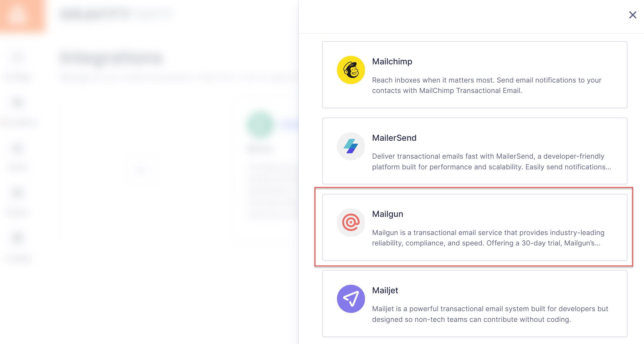This screenshot has width=644, height=344.
Task: Click the MailerSend description text
Action: pos(491,162)
